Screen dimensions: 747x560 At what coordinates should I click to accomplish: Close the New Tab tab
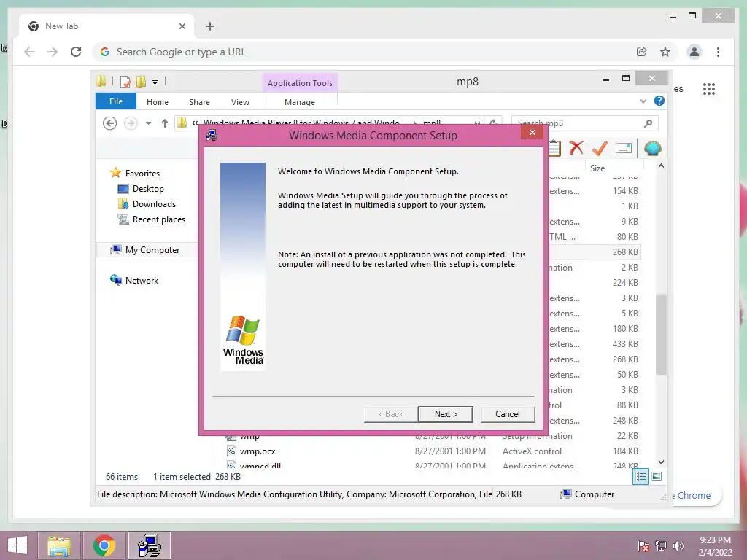click(x=182, y=26)
